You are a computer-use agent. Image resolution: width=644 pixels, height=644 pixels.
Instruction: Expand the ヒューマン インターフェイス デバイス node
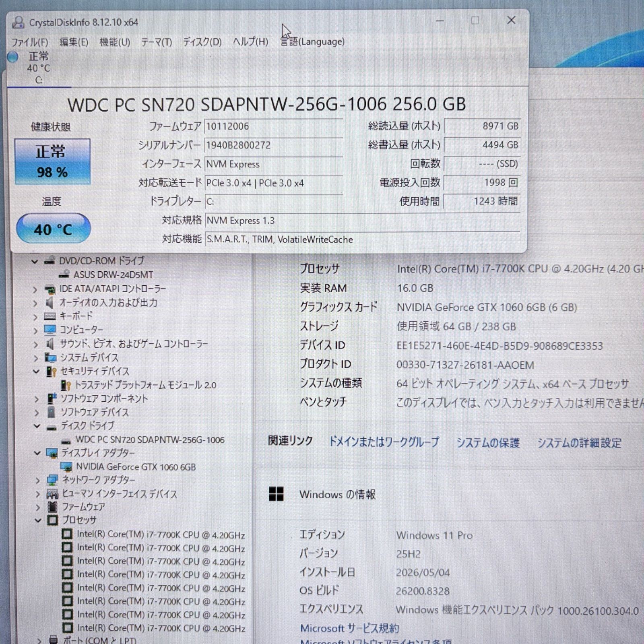[38, 494]
